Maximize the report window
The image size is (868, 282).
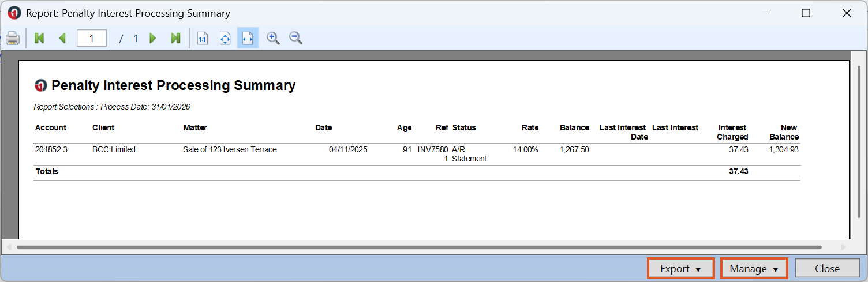pos(806,13)
